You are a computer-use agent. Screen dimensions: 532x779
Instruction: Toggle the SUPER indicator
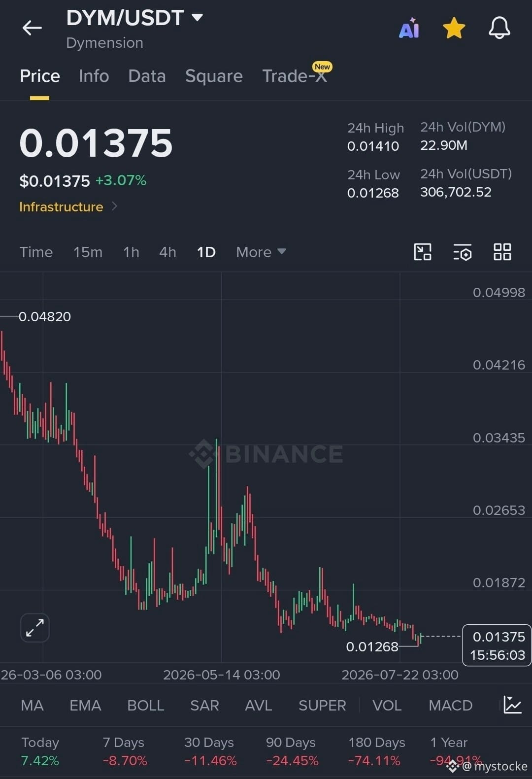(322, 706)
